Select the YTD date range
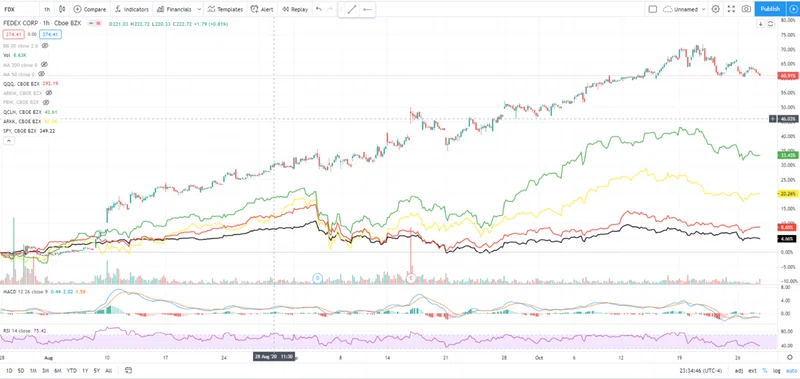 click(71, 370)
